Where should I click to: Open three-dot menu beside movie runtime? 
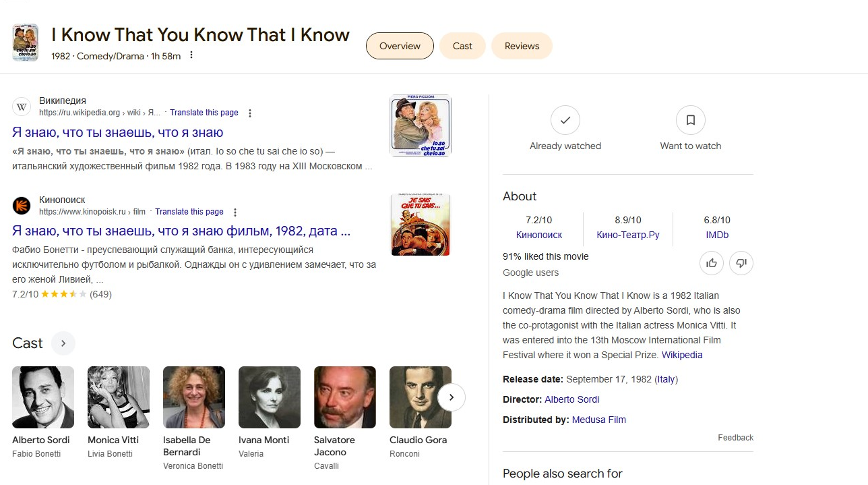[191, 55]
